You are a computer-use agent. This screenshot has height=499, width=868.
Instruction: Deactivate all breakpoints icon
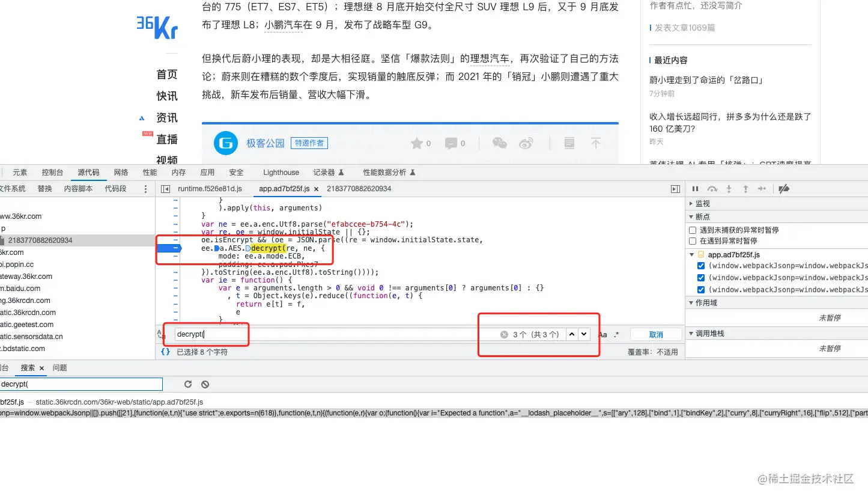pyautogui.click(x=783, y=189)
